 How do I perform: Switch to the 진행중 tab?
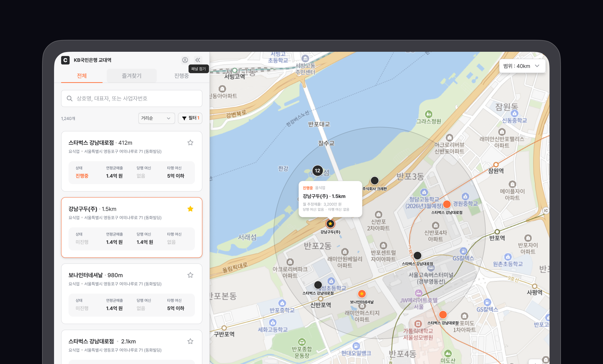coord(181,76)
